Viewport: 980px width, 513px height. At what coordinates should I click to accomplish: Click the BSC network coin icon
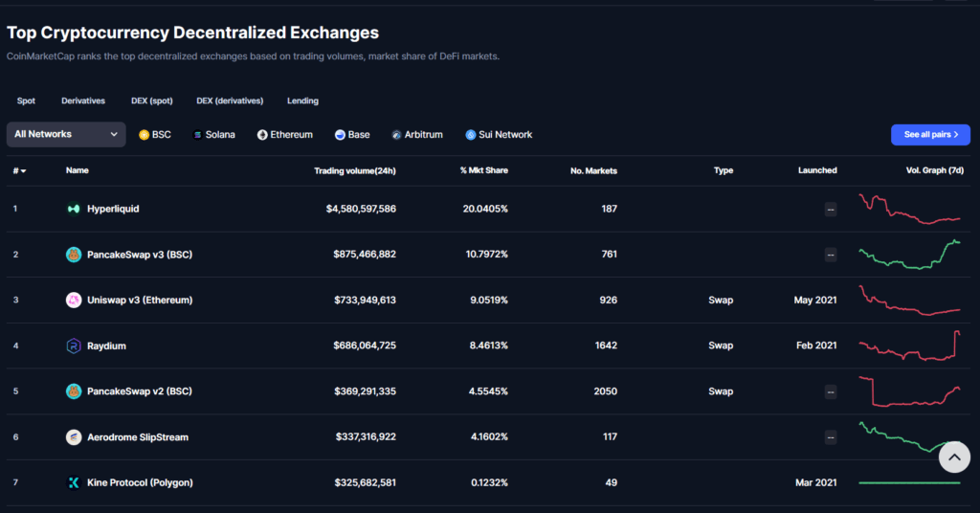(144, 135)
